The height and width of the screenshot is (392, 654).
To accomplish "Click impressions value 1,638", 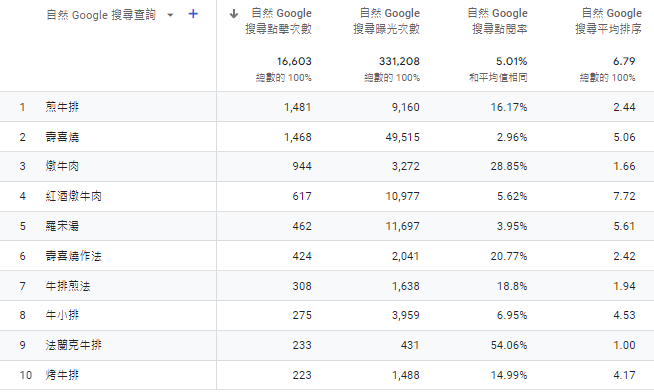I will (405, 286).
